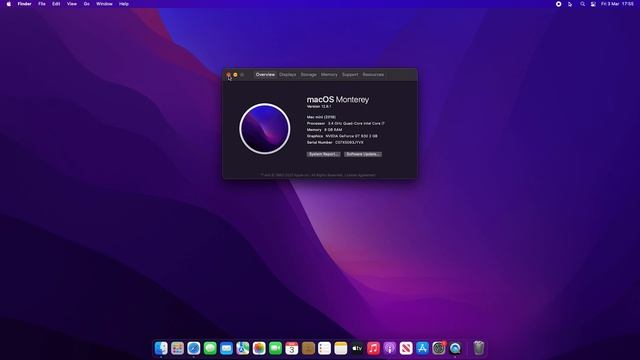
Task: Click the macOS Monterey circular logo
Action: [x=265, y=129]
